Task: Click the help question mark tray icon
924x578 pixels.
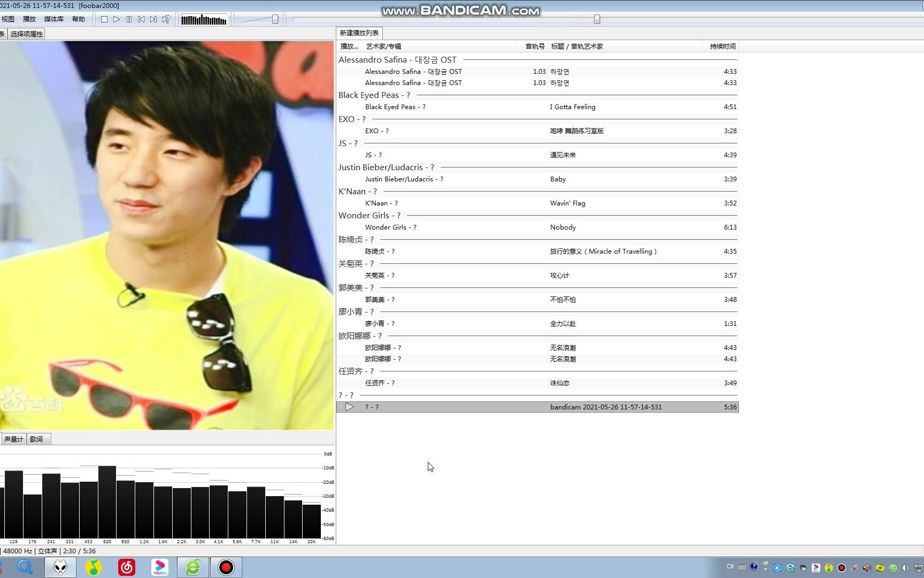Action: click(754, 567)
